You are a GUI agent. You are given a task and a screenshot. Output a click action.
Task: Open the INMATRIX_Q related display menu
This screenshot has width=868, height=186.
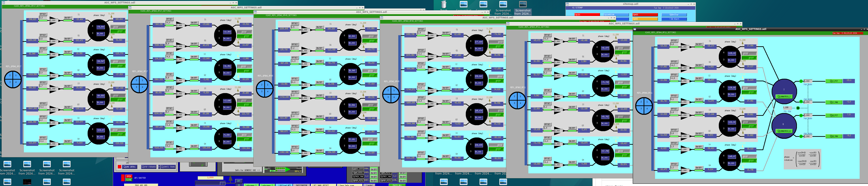(784, 131)
